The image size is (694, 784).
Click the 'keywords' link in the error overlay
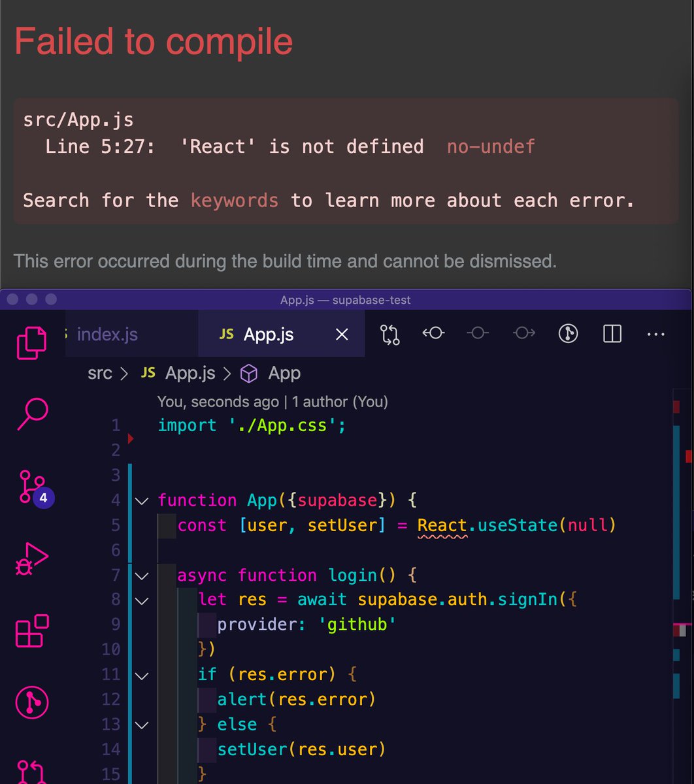coord(235,200)
